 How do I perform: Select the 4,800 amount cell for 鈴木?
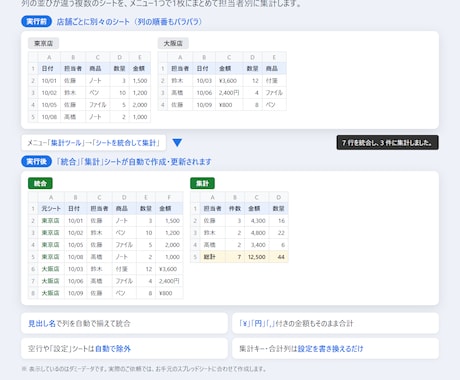coord(256,233)
